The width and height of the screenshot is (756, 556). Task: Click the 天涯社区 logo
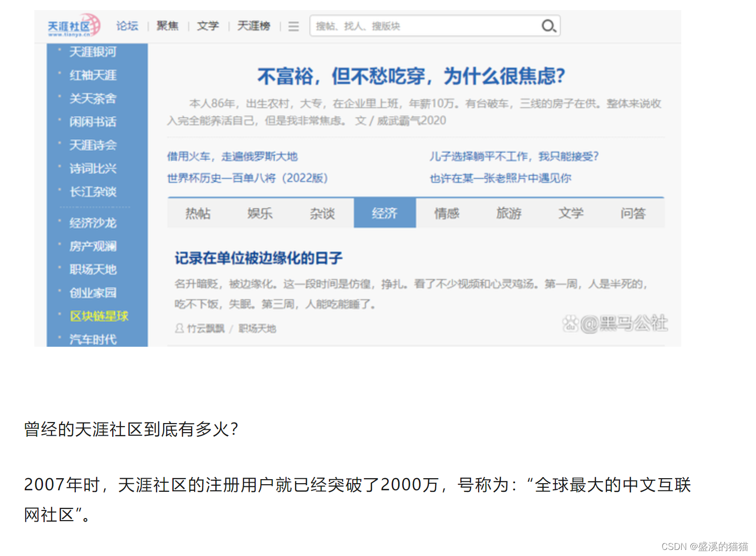coord(74,25)
